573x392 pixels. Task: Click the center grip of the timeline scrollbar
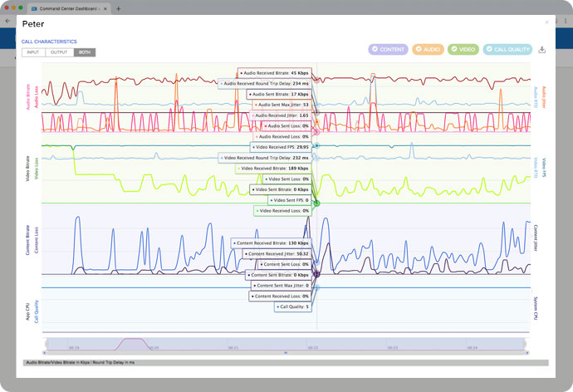pyautogui.click(x=286, y=353)
